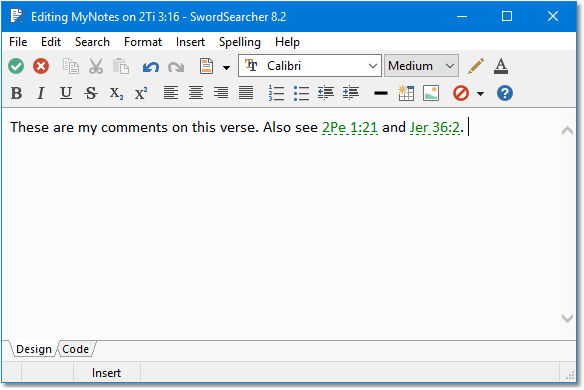
Task: Click the scroll down arrow
Action: (x=567, y=318)
